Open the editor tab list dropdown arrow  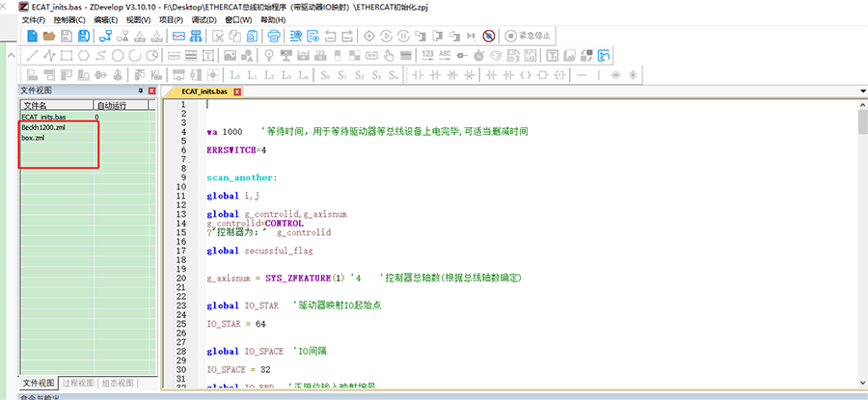(863, 92)
